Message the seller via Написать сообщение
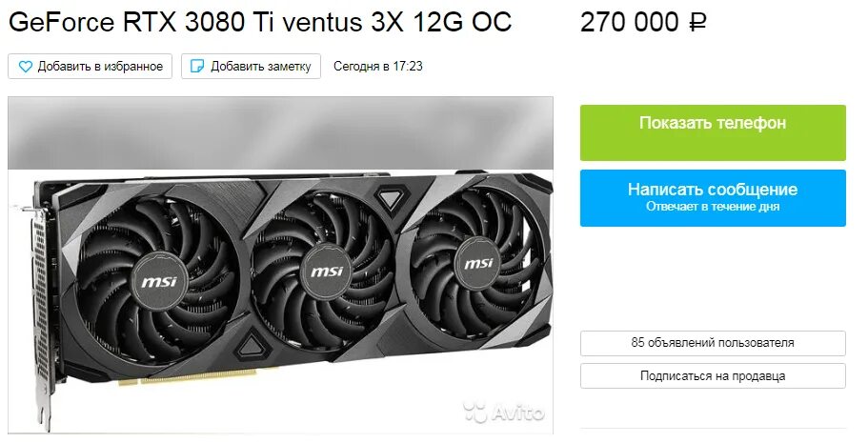The image size is (868, 443). click(x=713, y=198)
